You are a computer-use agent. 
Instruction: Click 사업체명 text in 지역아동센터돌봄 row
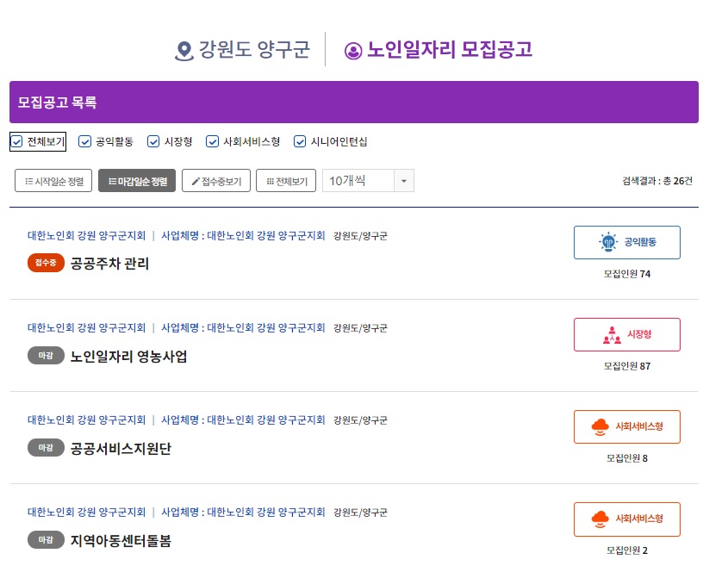pos(243,512)
